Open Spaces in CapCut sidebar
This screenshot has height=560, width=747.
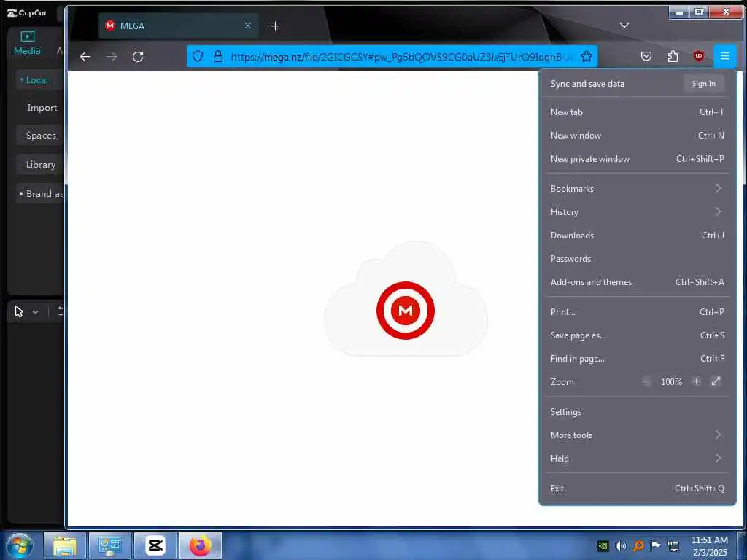pyautogui.click(x=41, y=136)
